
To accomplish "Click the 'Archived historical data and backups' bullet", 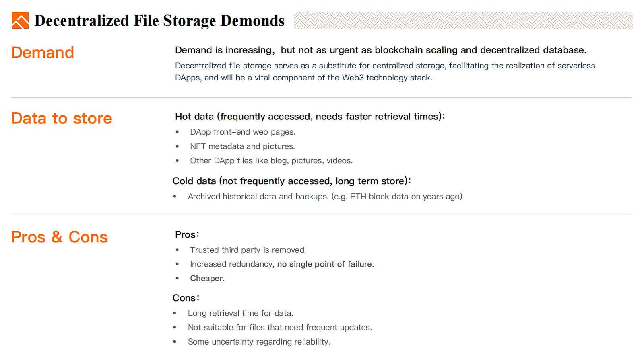I will click(x=325, y=197).
